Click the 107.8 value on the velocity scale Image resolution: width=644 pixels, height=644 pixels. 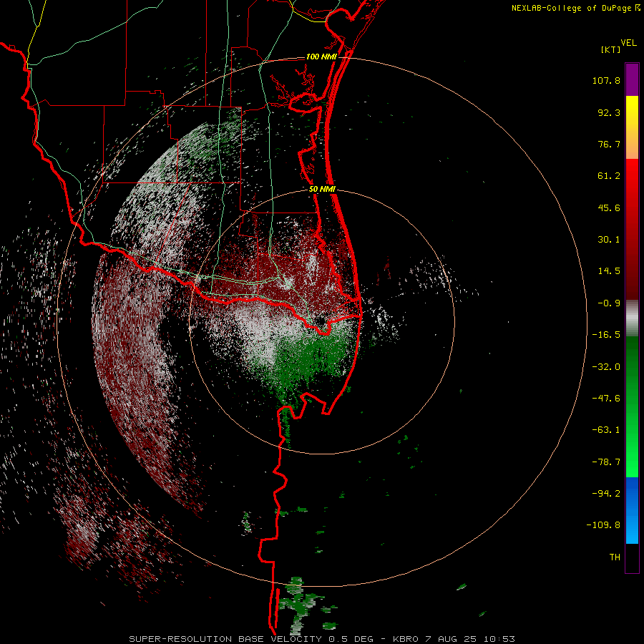(x=606, y=81)
